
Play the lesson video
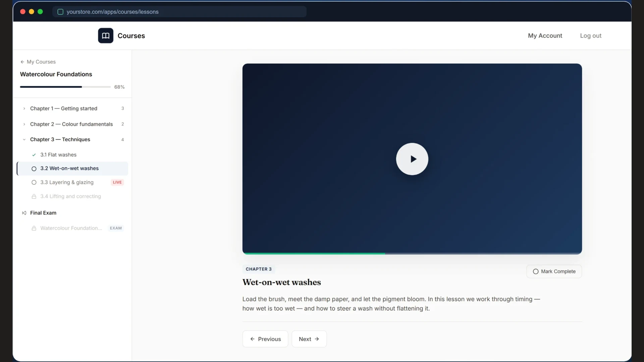[412, 159]
